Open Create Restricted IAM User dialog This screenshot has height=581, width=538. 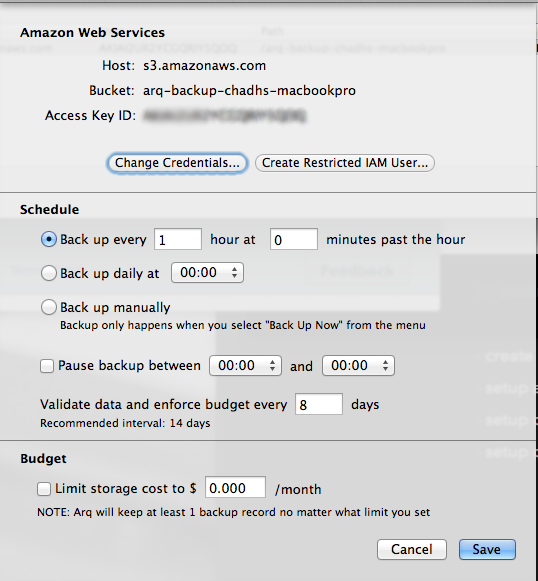pos(345,163)
